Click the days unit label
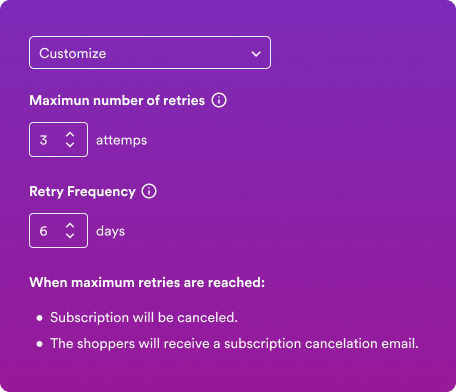456x392 pixels. 110,231
